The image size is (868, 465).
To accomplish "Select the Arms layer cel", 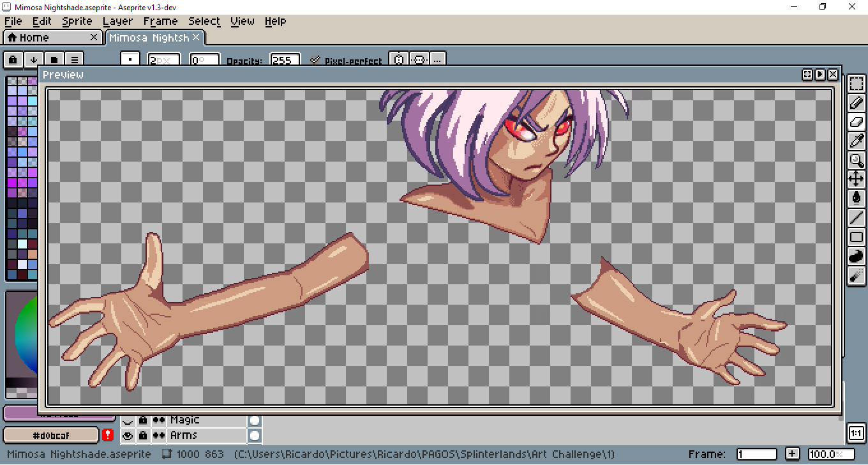I will click(x=255, y=436).
